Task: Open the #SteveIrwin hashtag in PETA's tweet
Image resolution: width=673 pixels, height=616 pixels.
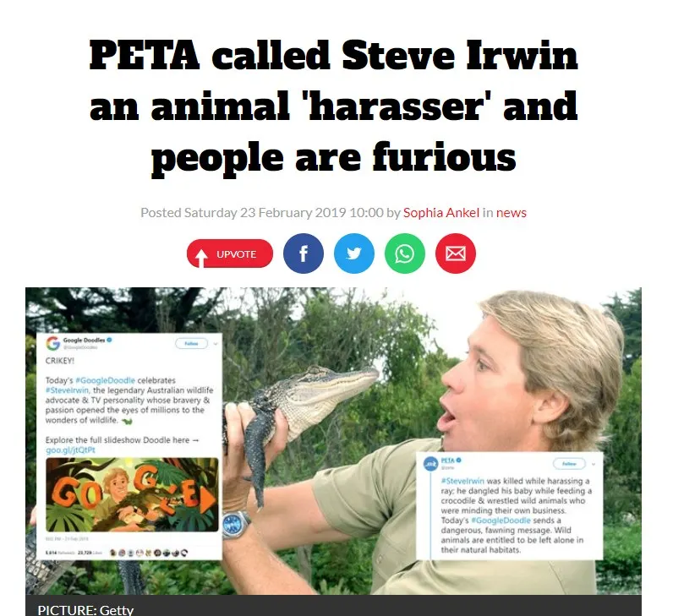Action: point(462,481)
